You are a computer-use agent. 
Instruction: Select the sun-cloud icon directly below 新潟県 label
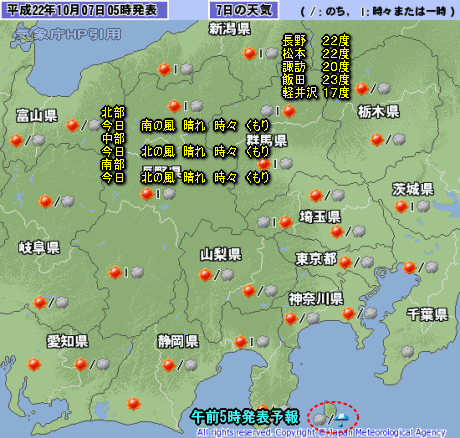260,53
